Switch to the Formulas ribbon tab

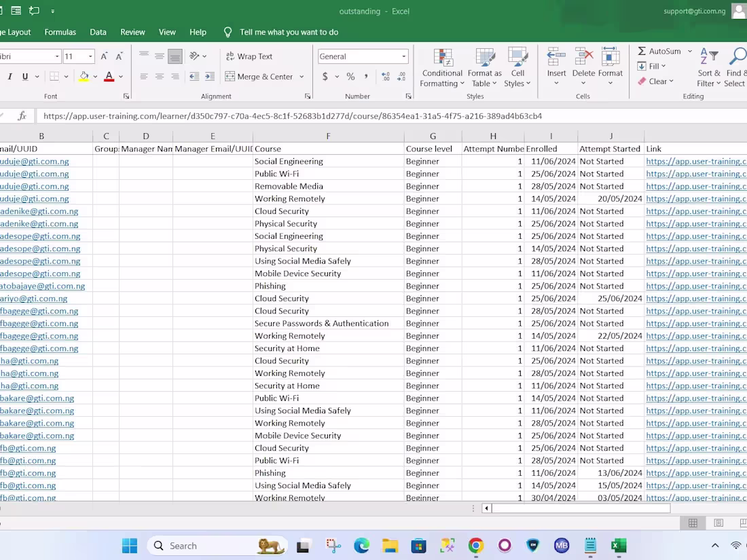(x=60, y=32)
